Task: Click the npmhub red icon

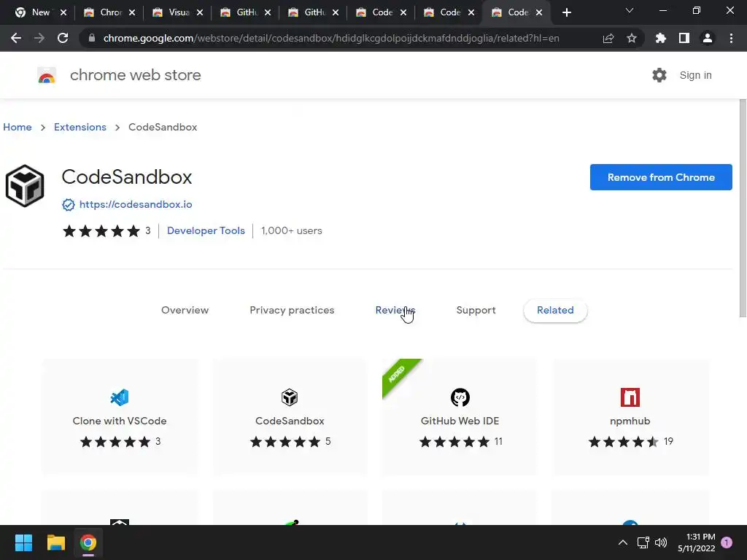Action: point(630,397)
